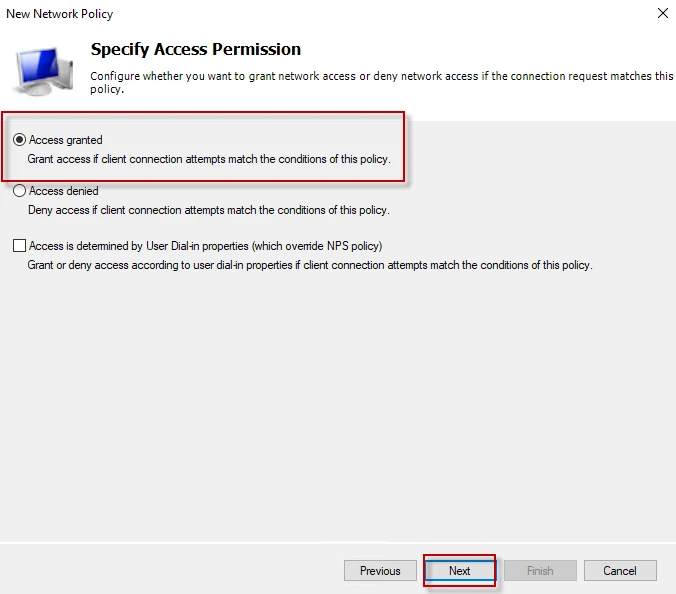Click the New Network Policy title text

[x=60, y=14]
